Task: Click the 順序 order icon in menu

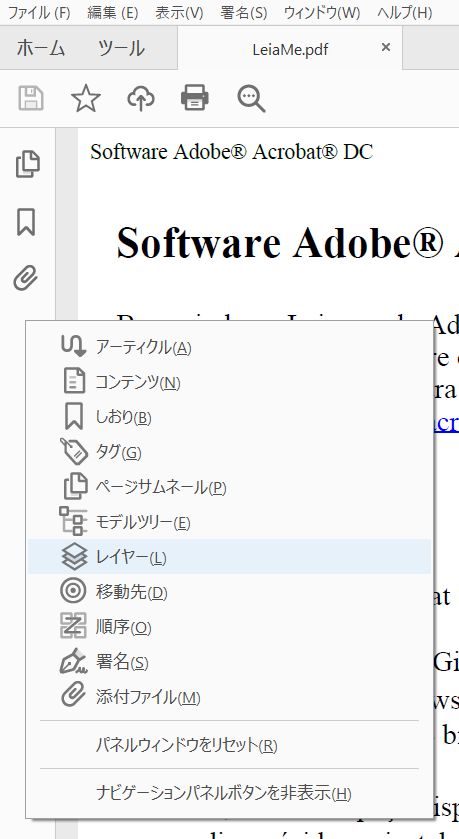Action: click(73, 627)
